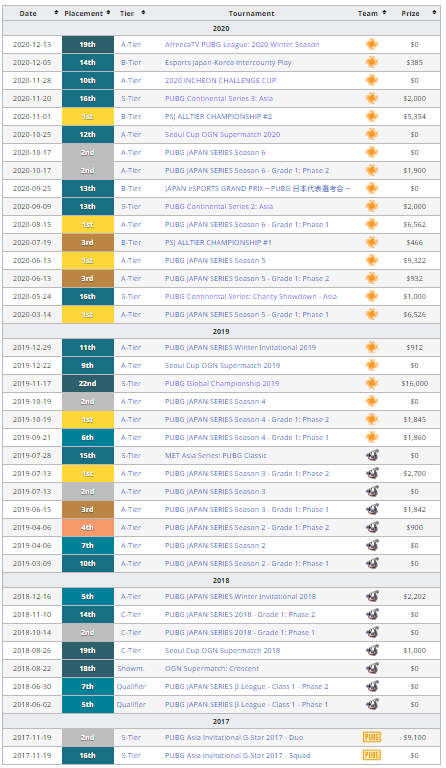Image resolution: width=446 pixels, height=768 pixels.
Task: Click team logo in Esports Japan-Korea Intercounty Play row
Action: 372,63
